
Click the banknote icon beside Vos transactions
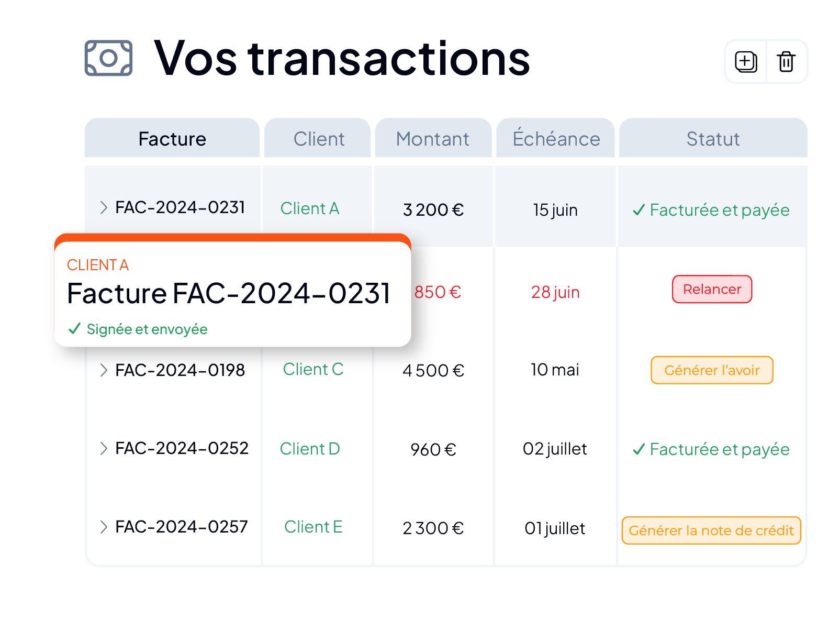tap(108, 58)
